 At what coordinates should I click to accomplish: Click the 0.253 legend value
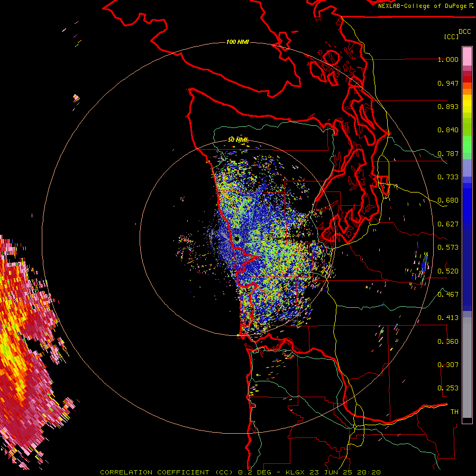[448, 388]
